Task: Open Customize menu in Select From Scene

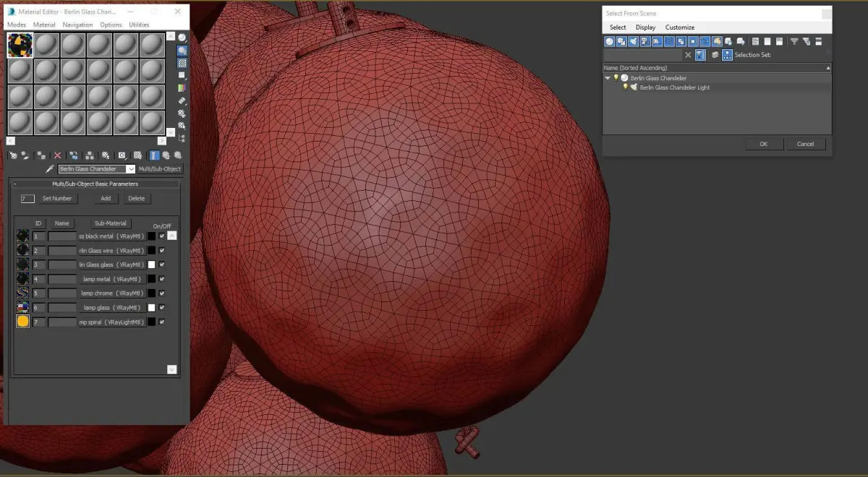Action: click(680, 27)
